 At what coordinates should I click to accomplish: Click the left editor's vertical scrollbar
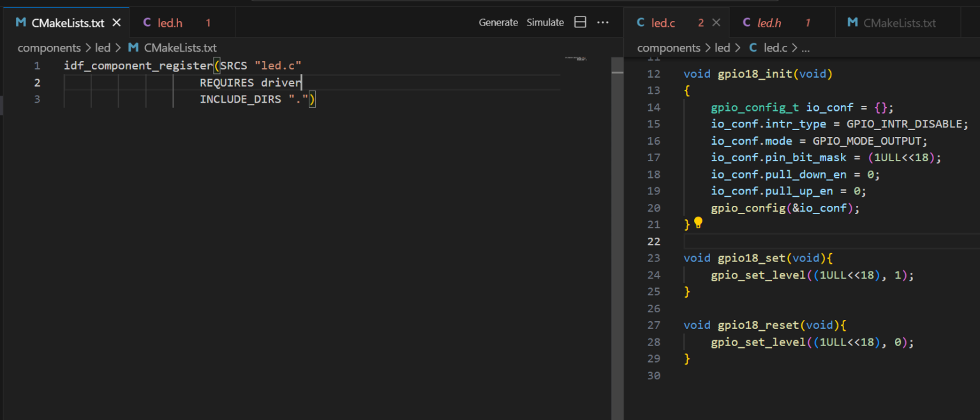(617, 191)
